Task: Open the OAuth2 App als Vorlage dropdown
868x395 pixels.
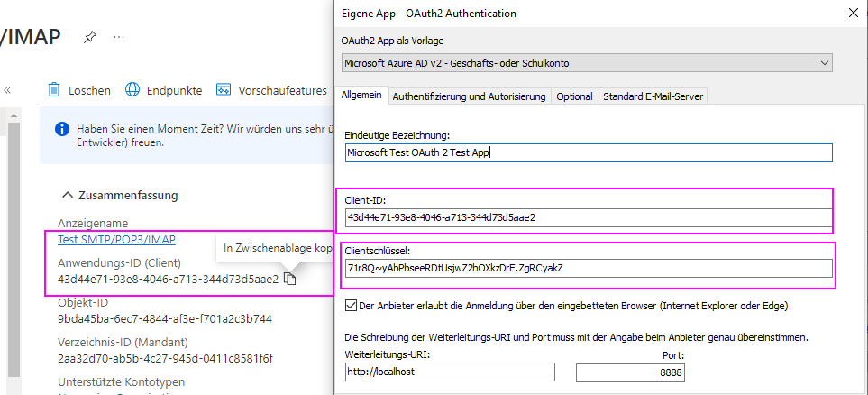Action: [x=586, y=62]
